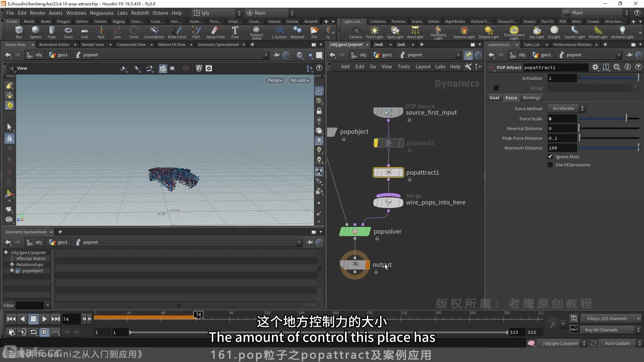The height and width of the screenshot is (362, 644).
Task: Switch to the Geometry Spreadsheet tab
Action: coord(218,44)
